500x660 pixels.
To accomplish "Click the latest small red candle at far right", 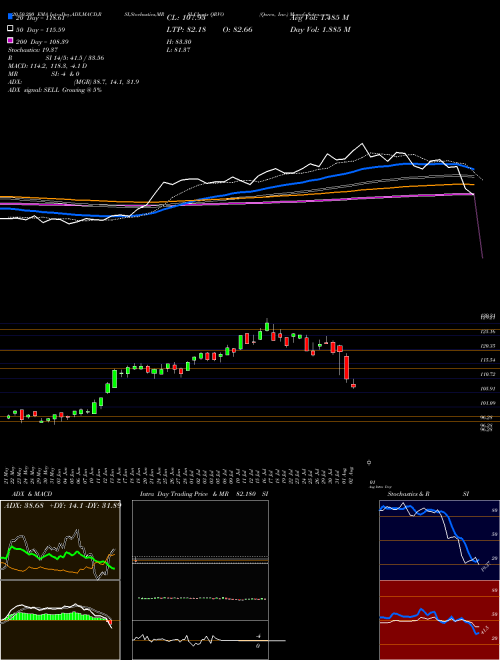I will [354, 385].
